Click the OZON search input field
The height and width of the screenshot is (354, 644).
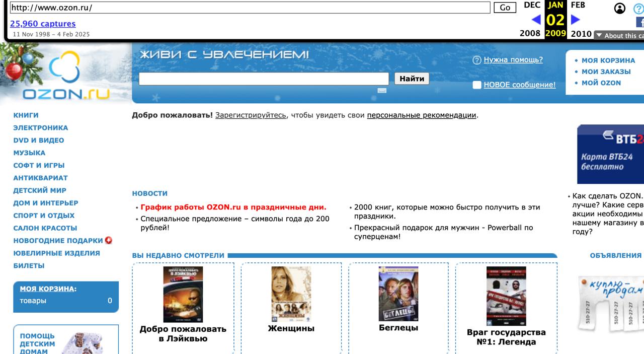pos(264,79)
